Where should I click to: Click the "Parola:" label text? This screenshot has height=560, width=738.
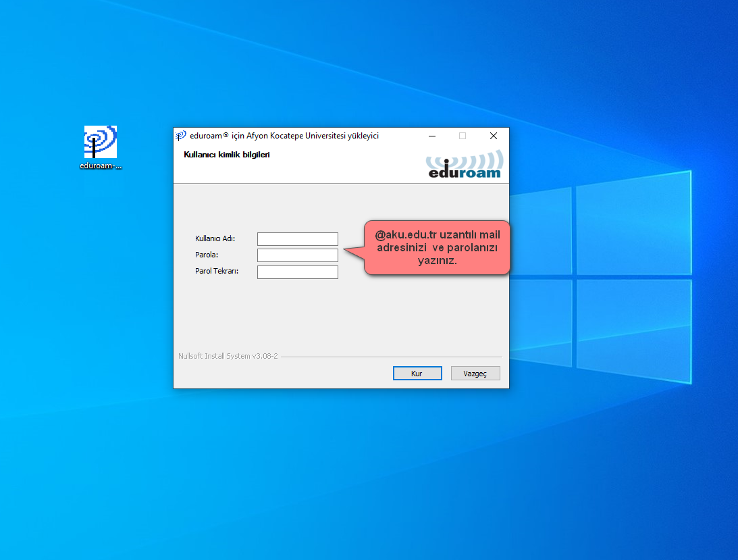pyautogui.click(x=207, y=255)
